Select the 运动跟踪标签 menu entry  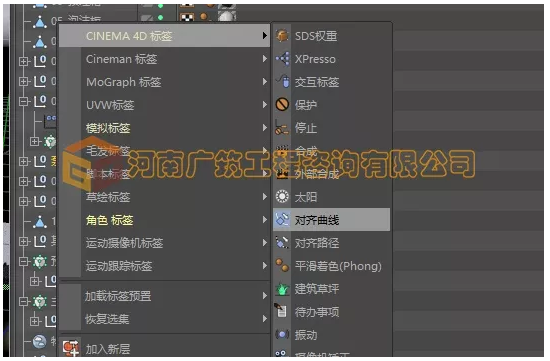[164, 266]
